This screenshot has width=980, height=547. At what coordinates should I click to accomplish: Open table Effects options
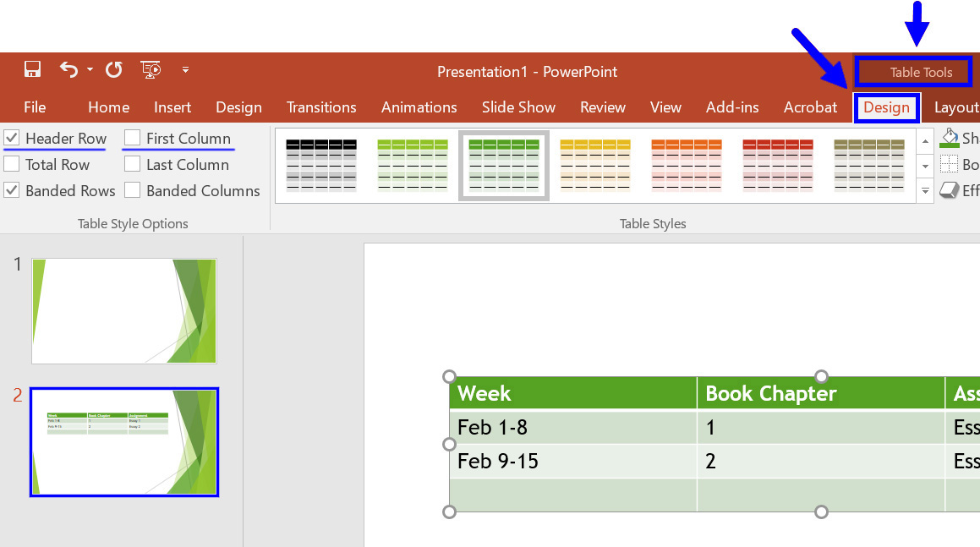click(950, 190)
